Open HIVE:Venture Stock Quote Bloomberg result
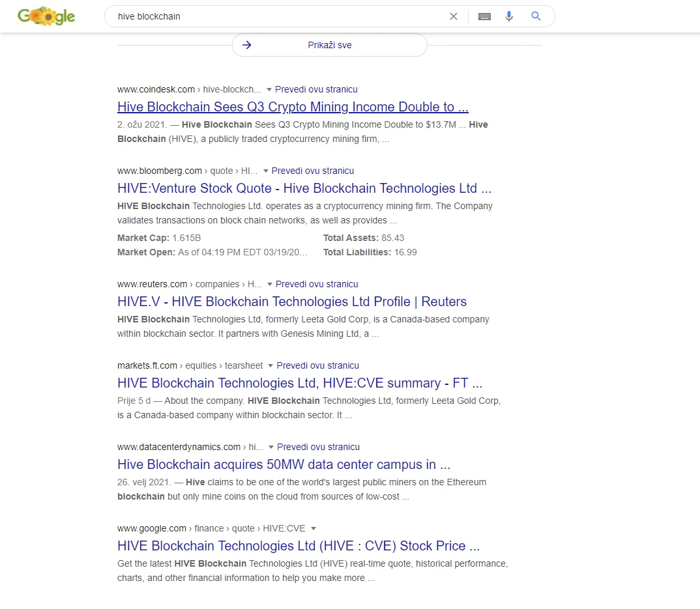The width and height of the screenshot is (700, 609). [304, 188]
